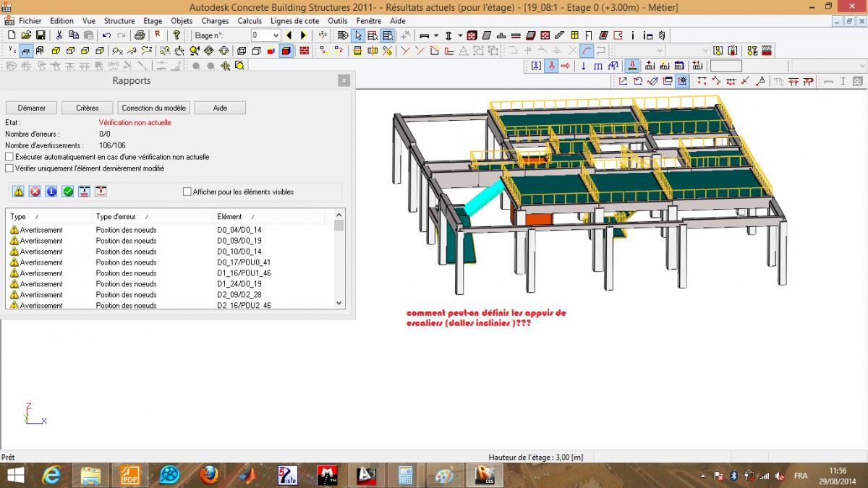Filter verified items with the green checkmark icon
Screen dimensions: 868x488
(x=68, y=192)
